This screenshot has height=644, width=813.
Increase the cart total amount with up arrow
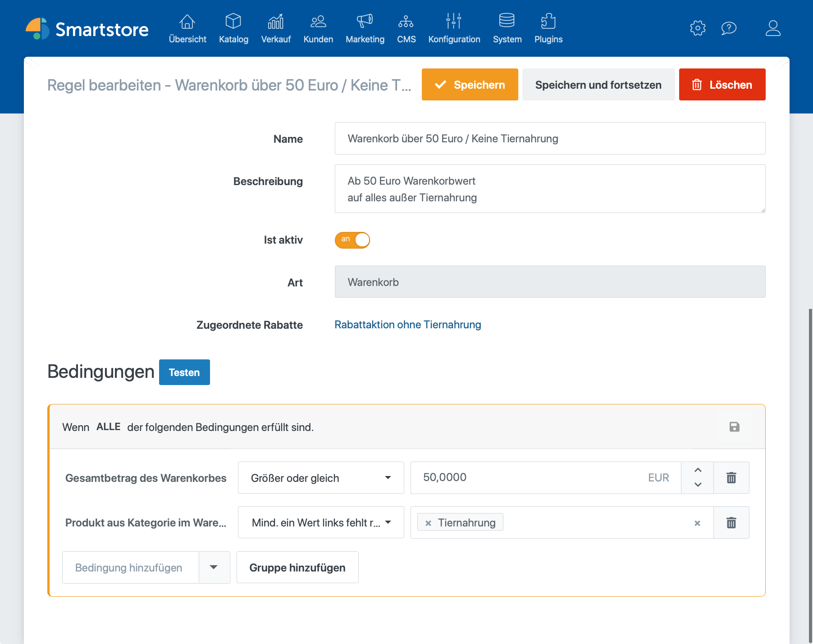click(x=698, y=470)
